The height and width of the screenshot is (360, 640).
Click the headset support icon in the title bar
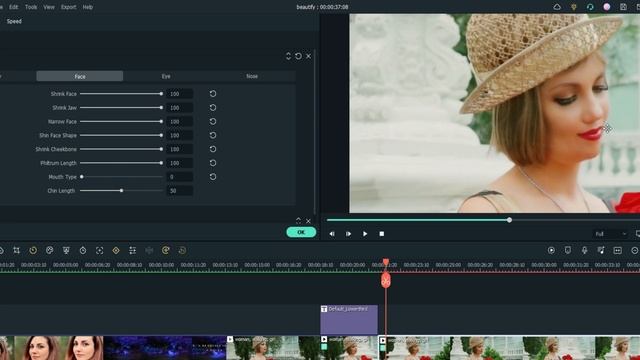(x=590, y=7)
